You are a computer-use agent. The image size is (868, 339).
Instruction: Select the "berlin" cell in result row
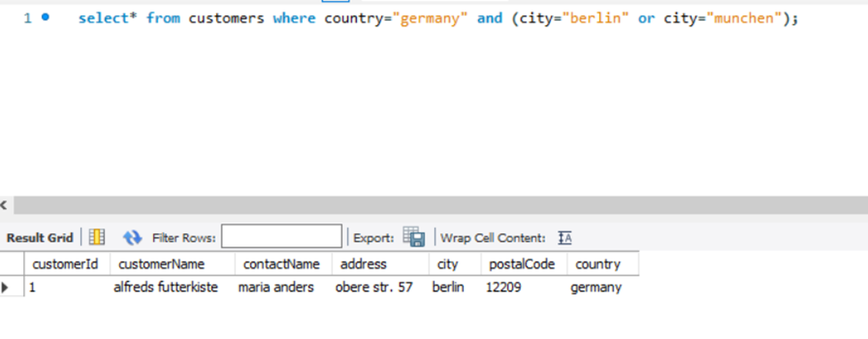coord(455,287)
